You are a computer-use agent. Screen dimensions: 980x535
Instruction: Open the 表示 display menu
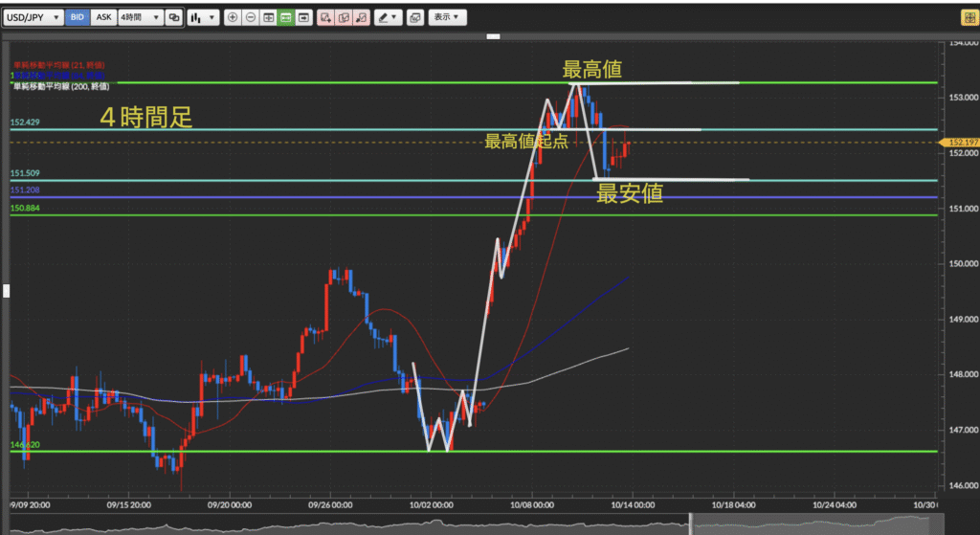[x=446, y=17]
